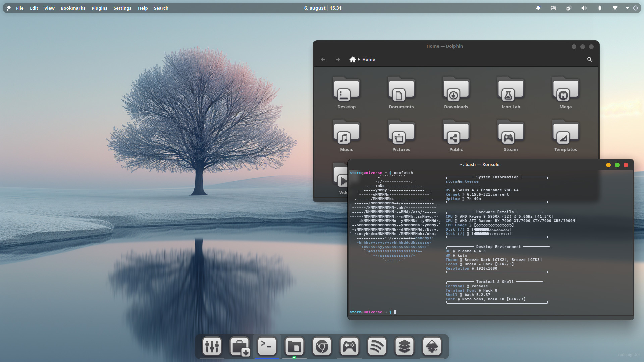Open the Desktop folder in Dolphin
Image resolution: width=644 pixels, height=362 pixels.
pos(346,93)
